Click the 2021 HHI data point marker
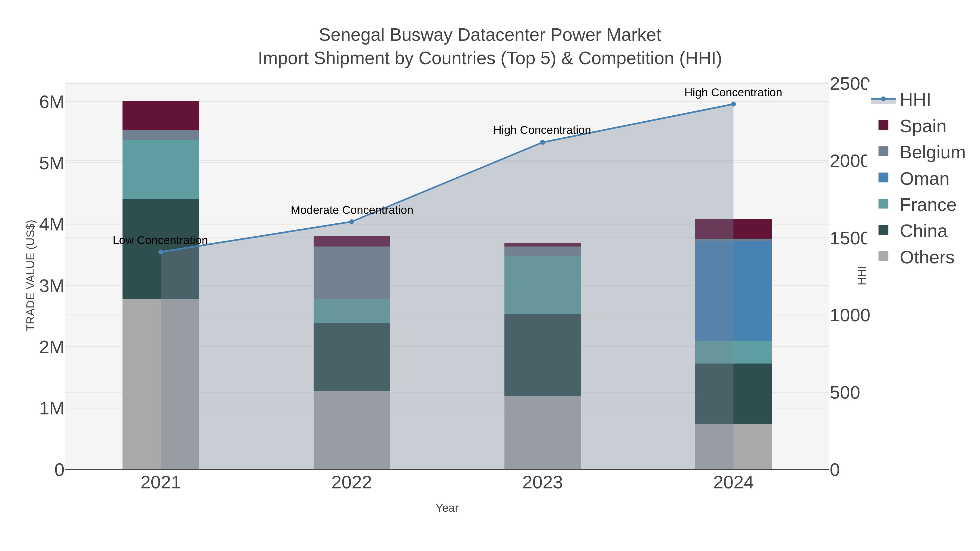The width and height of the screenshot is (980, 551). coord(161,252)
